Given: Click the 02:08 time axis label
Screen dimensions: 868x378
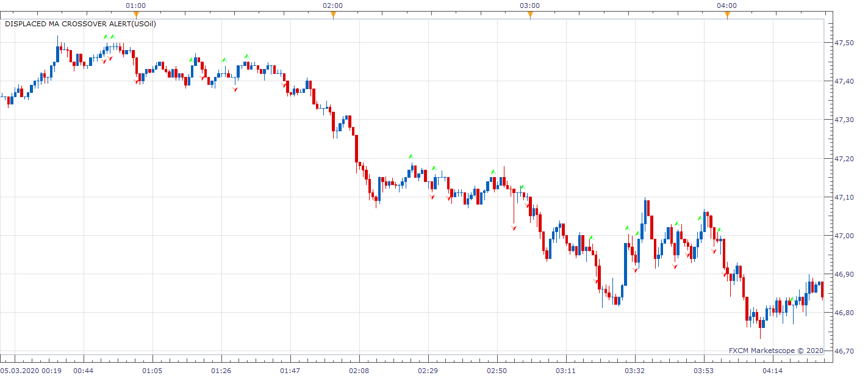Looking at the screenshot, I should (359, 371).
